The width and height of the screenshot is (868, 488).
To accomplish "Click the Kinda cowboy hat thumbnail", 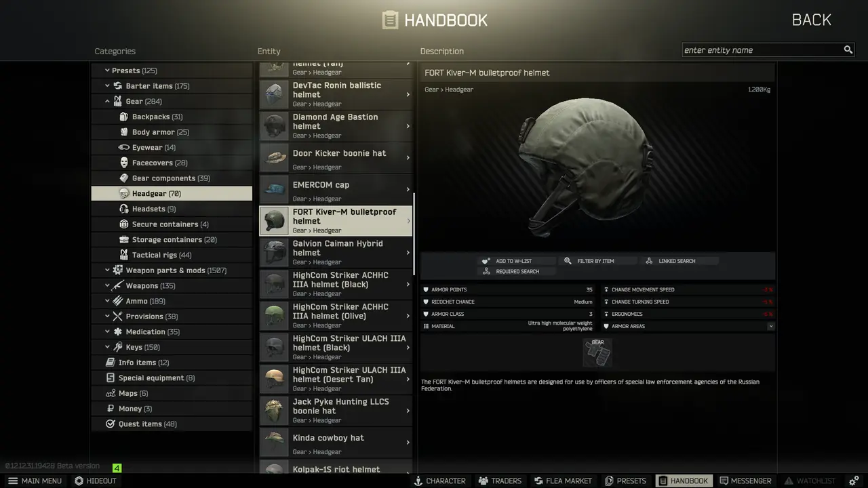I will tap(275, 442).
